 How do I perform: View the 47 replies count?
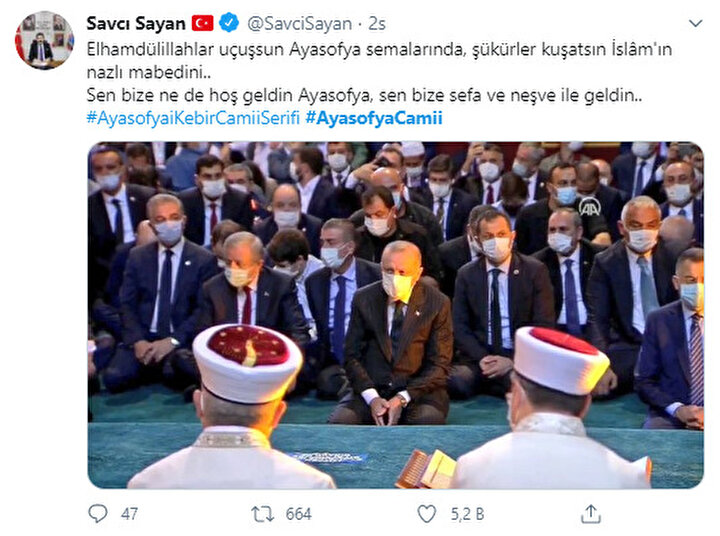coord(129,514)
